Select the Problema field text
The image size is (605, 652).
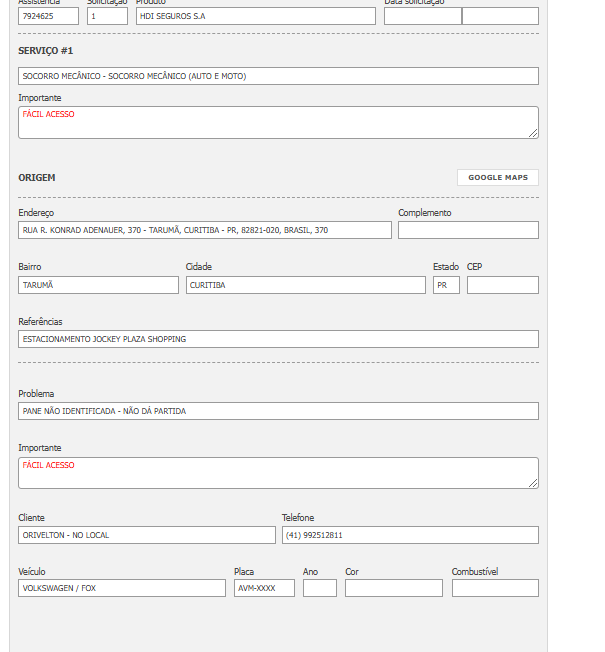pyautogui.click(x=278, y=411)
